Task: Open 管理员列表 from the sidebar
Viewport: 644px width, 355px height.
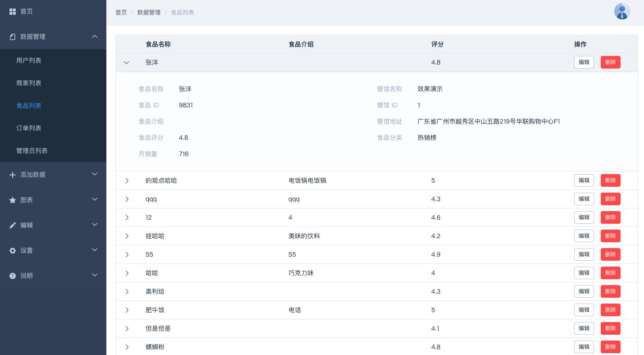Action: click(32, 151)
